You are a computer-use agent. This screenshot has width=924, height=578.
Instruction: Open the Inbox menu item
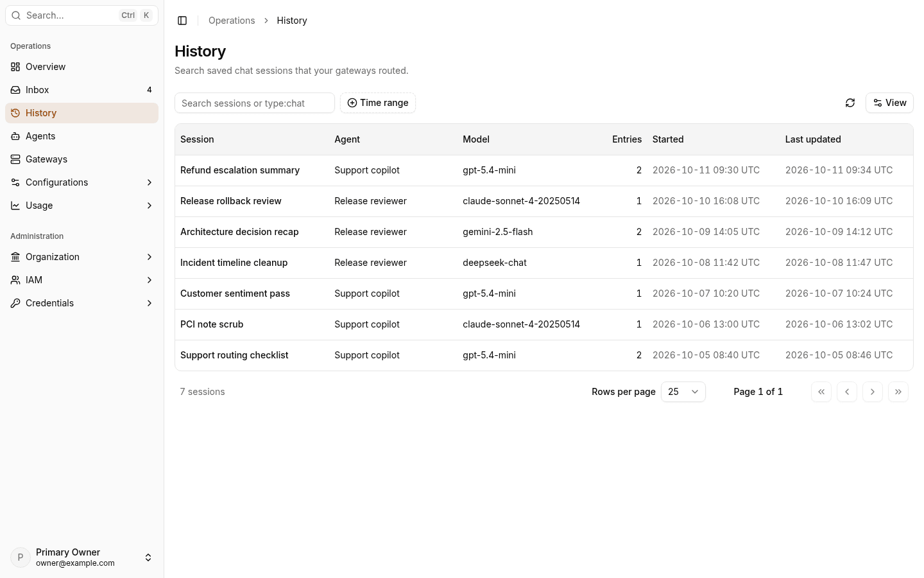(81, 90)
